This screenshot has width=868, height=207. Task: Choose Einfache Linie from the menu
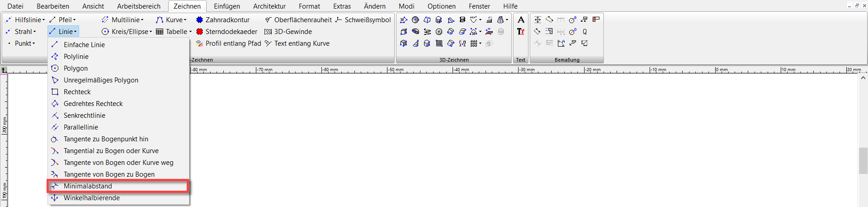pos(119,45)
